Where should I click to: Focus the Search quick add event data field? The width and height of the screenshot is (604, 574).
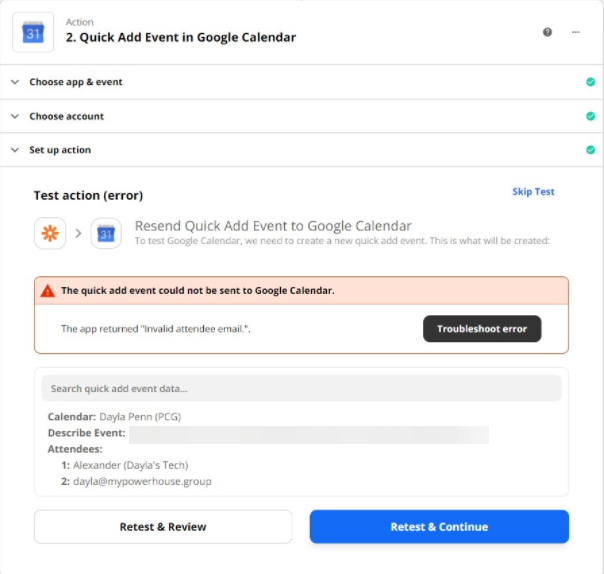pos(301,388)
